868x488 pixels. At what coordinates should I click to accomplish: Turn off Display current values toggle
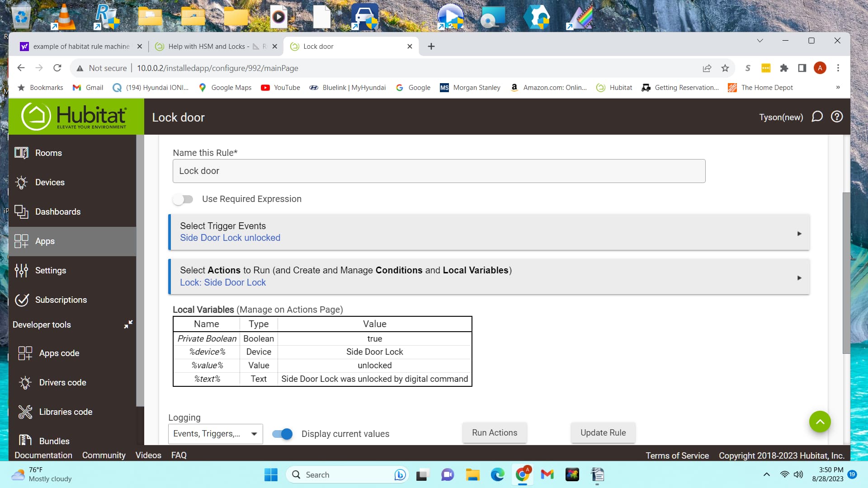point(283,434)
